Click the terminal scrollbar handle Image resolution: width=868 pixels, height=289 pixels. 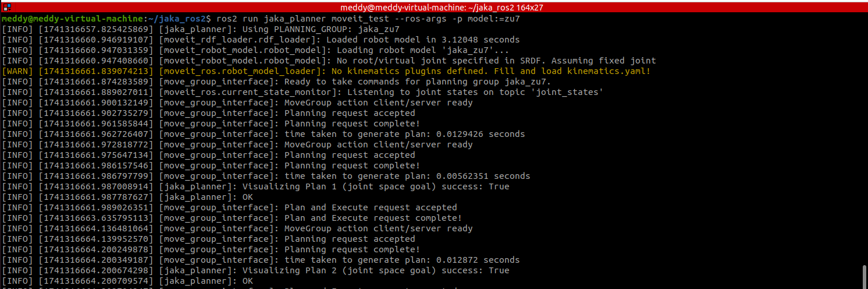[x=863, y=276]
